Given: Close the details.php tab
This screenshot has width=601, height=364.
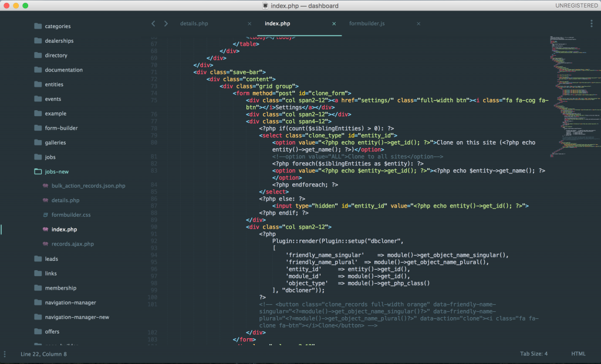Looking at the screenshot, I should point(249,24).
